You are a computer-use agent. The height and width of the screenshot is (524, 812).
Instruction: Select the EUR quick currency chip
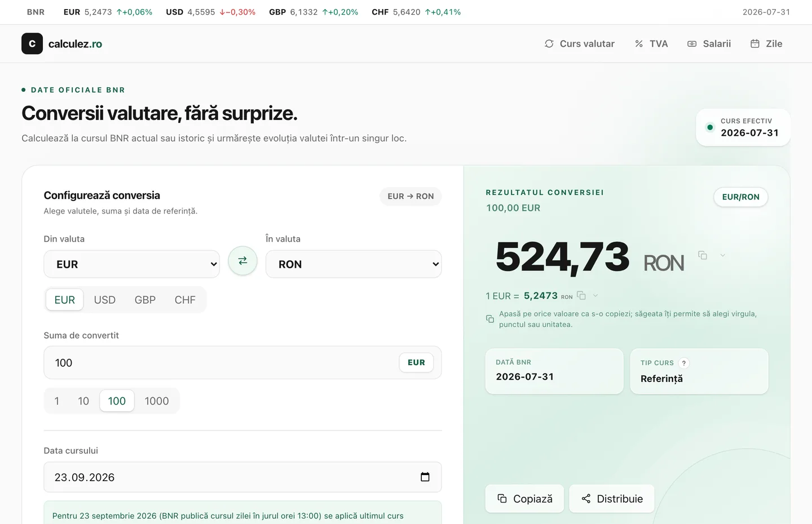pyautogui.click(x=64, y=300)
